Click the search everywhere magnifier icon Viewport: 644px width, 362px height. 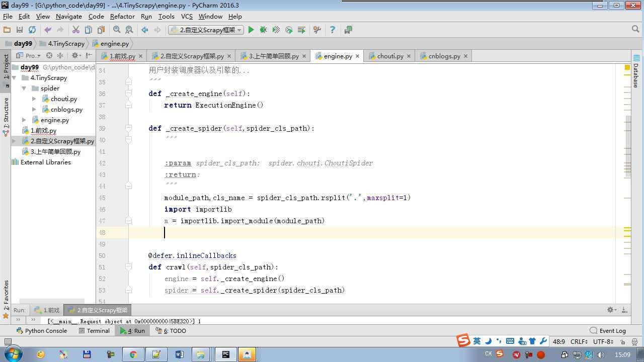point(635,30)
